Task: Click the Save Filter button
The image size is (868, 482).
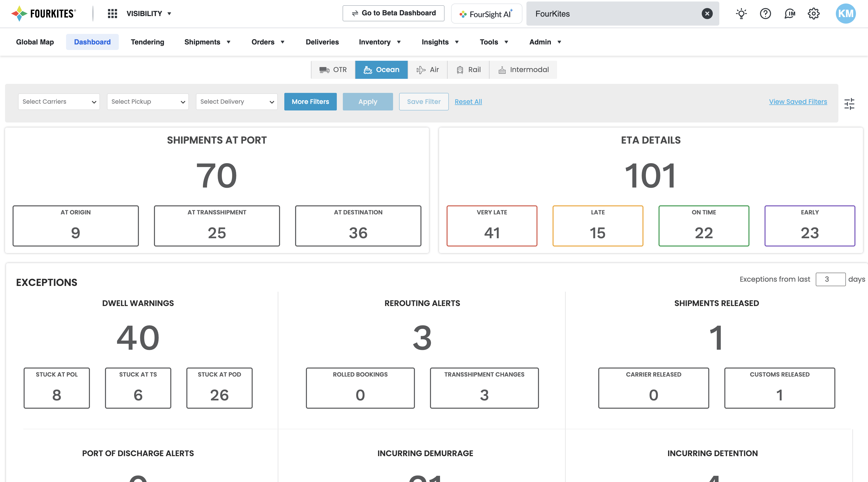Action: pos(423,101)
